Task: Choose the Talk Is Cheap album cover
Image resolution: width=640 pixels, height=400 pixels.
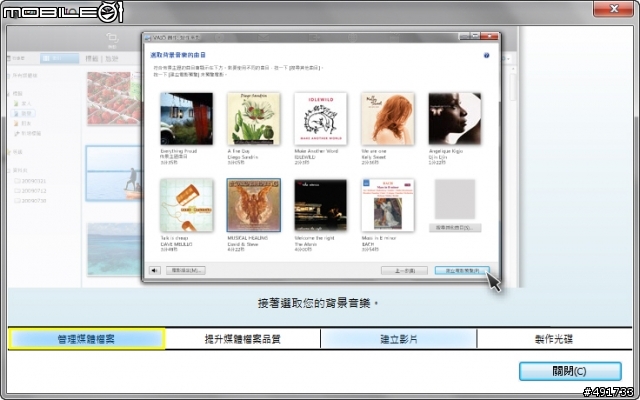Action: pos(187,205)
